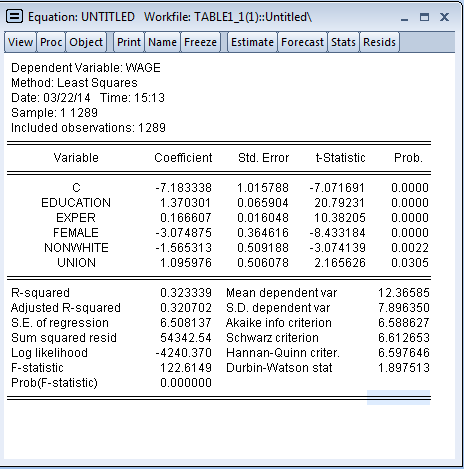Click the Std. Error column header

pos(263,158)
